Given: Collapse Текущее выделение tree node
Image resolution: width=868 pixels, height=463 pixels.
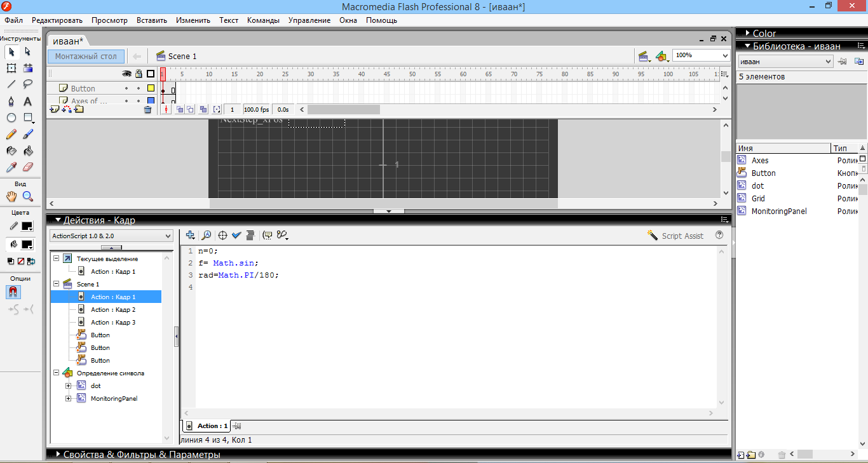Looking at the screenshot, I should pos(56,258).
